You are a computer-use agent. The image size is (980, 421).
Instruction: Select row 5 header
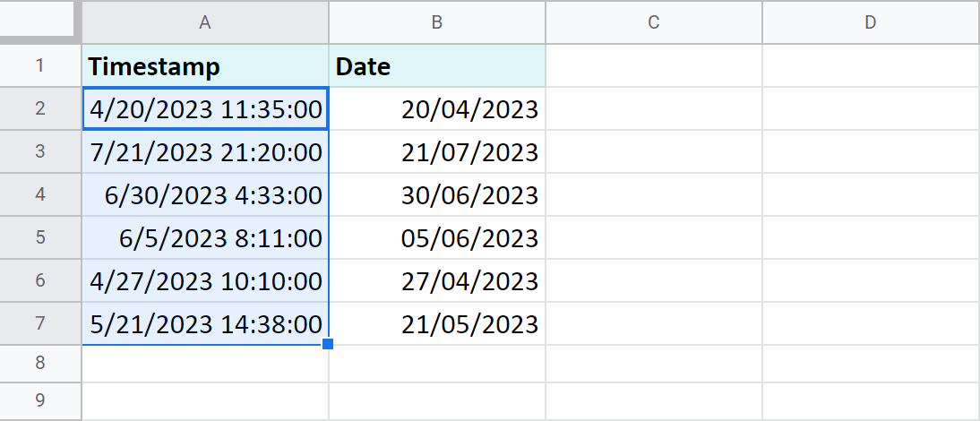(39, 237)
